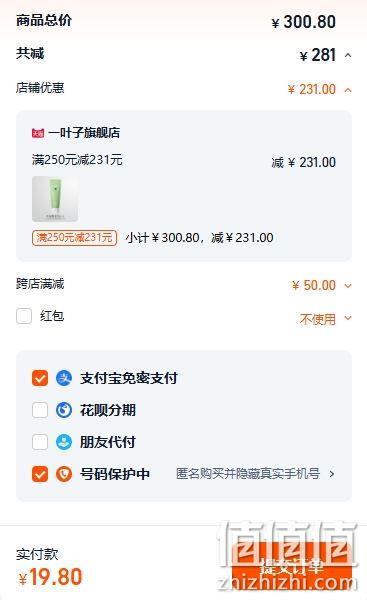Open the 不使用 red packet dropdown

tap(325, 318)
